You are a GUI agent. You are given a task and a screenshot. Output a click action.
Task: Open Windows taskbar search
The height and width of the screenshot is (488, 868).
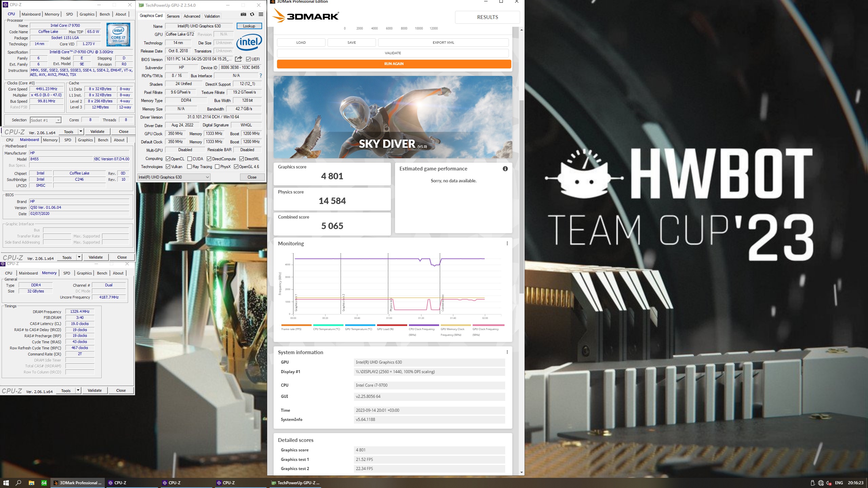(x=19, y=483)
